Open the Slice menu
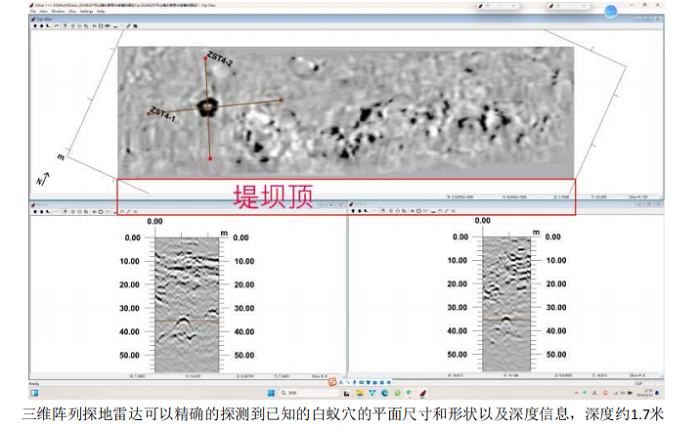The height and width of the screenshot is (430, 700). [75, 11]
